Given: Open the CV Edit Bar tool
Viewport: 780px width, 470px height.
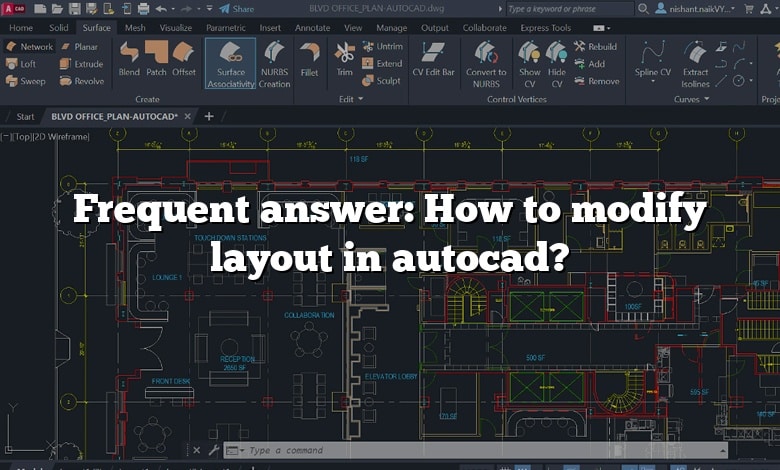Looking at the screenshot, I should [x=433, y=60].
